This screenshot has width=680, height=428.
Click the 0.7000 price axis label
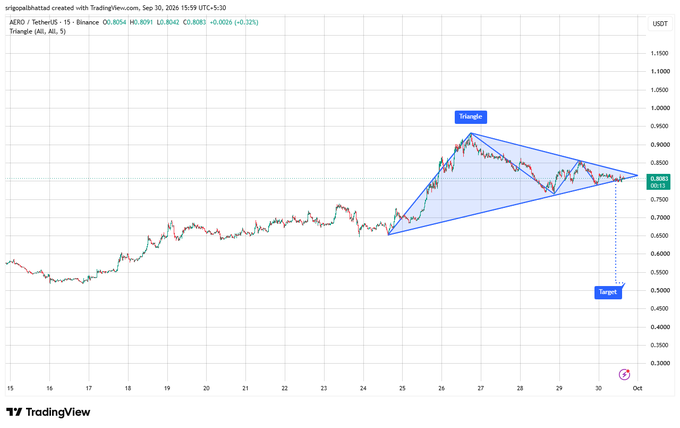tap(660, 218)
